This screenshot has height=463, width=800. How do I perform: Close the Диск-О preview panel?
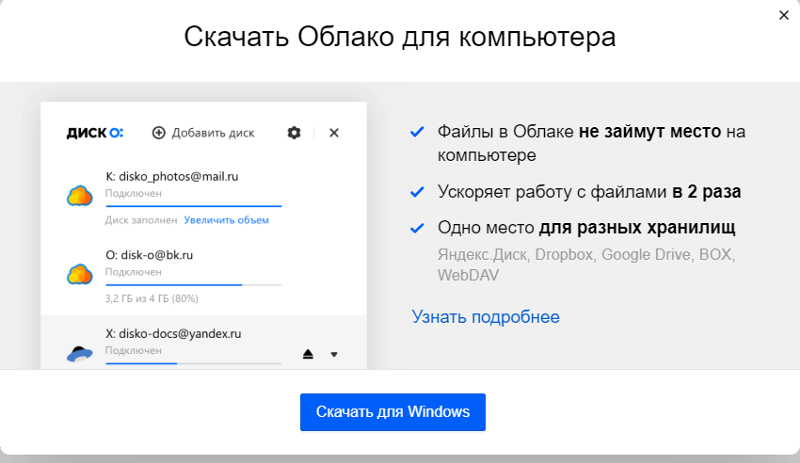334,133
